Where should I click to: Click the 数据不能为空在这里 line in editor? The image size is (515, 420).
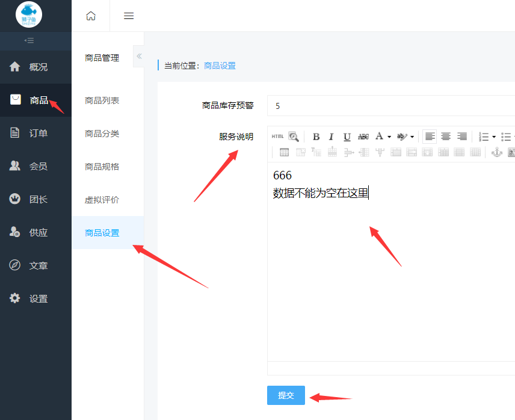pos(321,193)
